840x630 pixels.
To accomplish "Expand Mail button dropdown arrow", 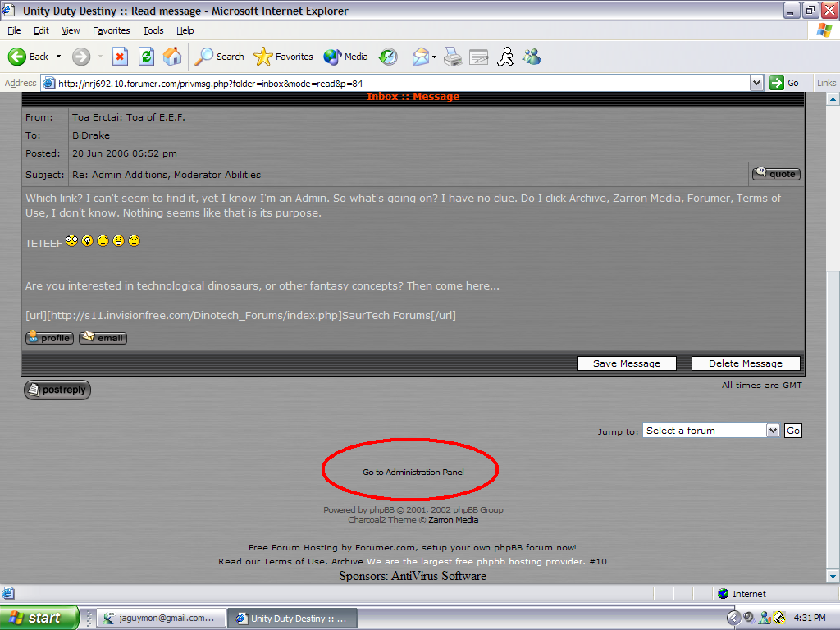I will [434, 57].
